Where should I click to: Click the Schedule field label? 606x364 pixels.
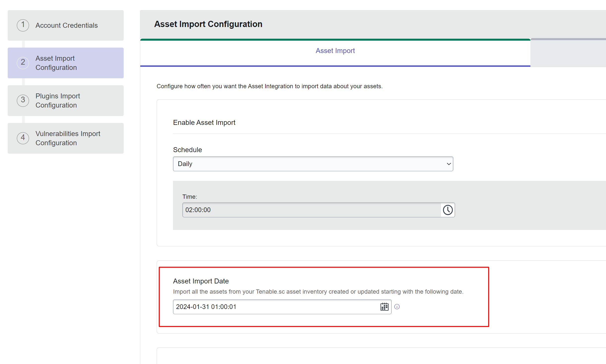(x=187, y=150)
